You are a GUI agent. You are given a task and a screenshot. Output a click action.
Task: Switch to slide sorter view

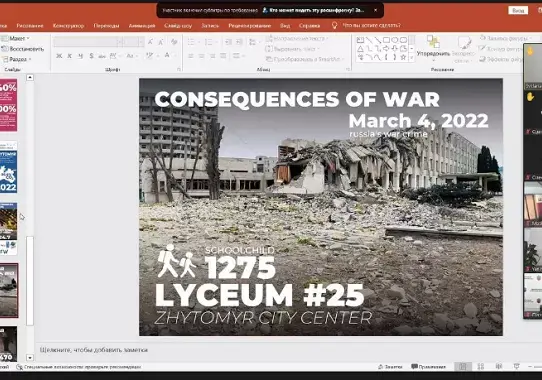480,367
